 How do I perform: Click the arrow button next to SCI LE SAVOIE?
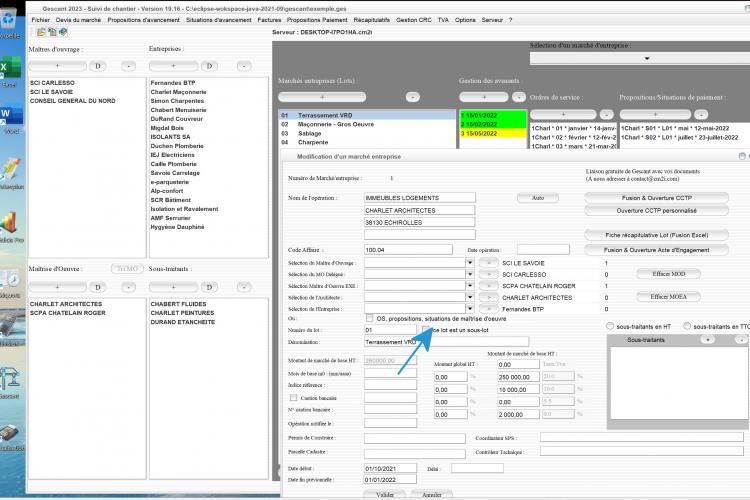[488, 263]
